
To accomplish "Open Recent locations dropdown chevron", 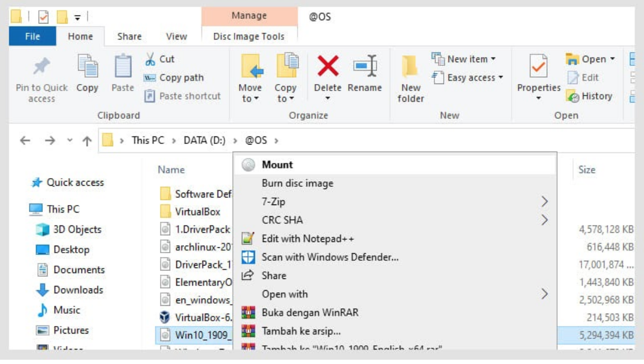I will [x=69, y=141].
